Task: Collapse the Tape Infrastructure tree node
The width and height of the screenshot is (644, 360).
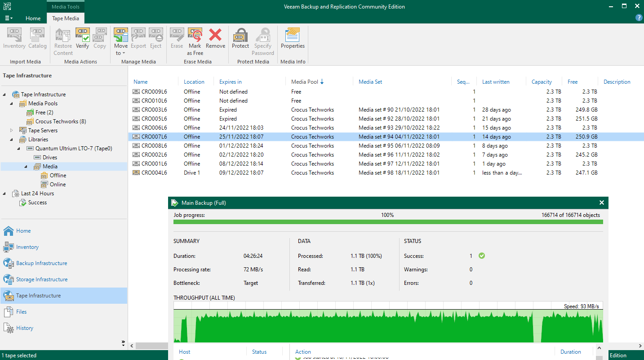Action: (x=4, y=94)
